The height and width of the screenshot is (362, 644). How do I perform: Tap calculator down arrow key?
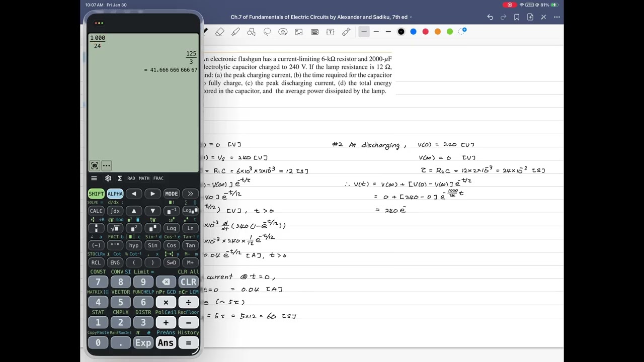click(x=152, y=211)
